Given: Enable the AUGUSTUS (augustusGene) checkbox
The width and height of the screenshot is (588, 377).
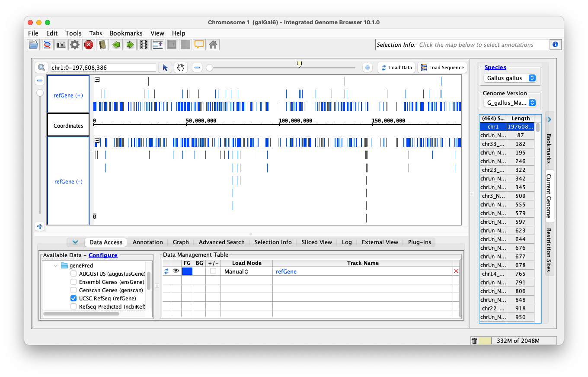Looking at the screenshot, I should tap(73, 274).
